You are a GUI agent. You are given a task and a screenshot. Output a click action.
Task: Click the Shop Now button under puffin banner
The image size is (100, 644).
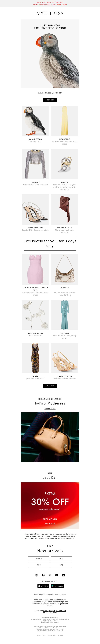tap(50, 100)
